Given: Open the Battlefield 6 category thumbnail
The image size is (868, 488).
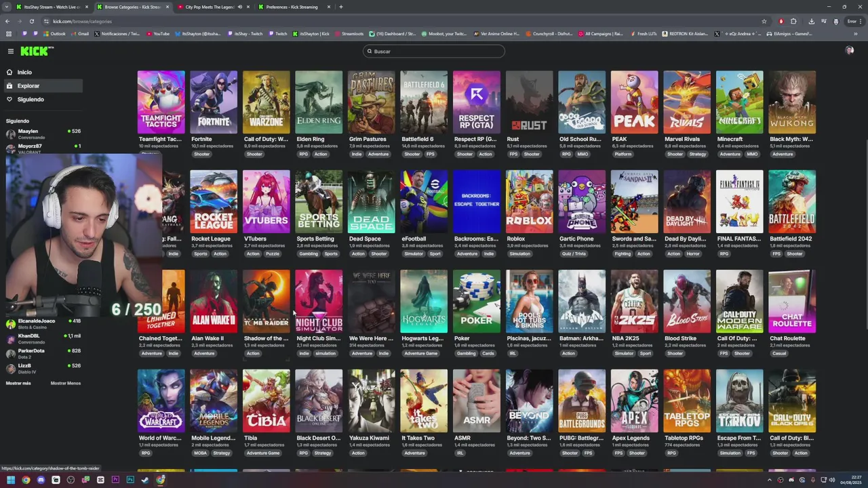Looking at the screenshot, I should (424, 102).
